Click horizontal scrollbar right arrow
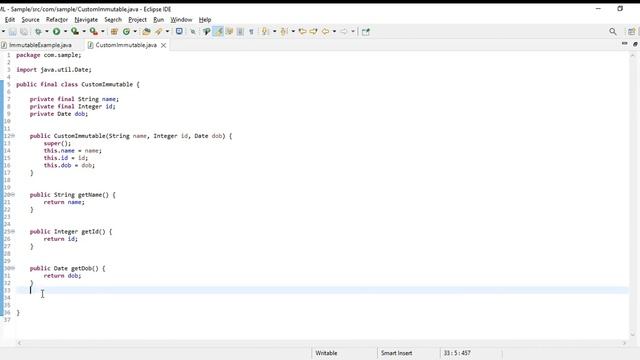 point(624,343)
